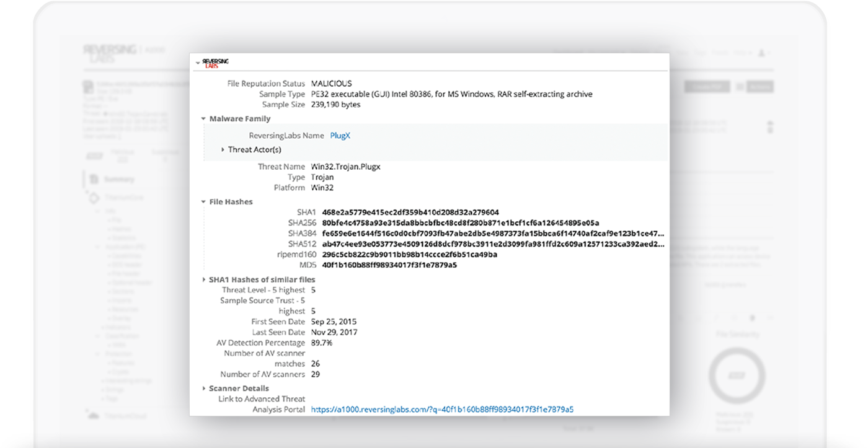Open the PlugX malware family link
This screenshot has height=448, width=868.
340,136
